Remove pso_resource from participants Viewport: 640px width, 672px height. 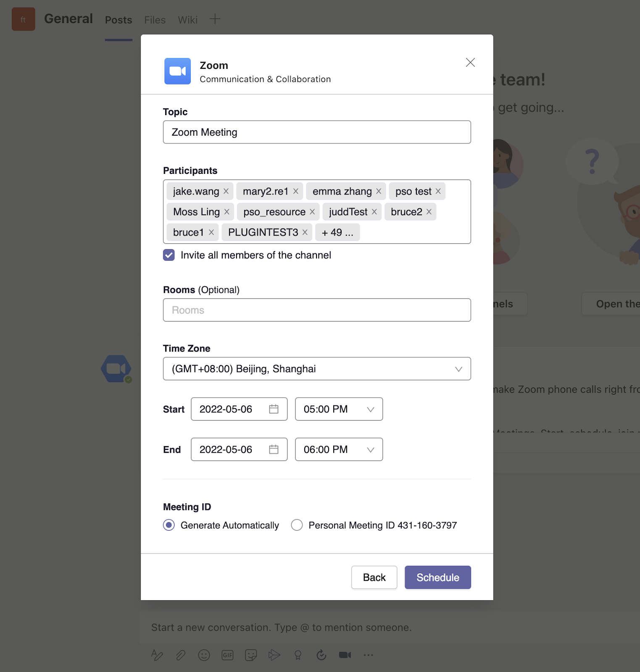pos(312,212)
